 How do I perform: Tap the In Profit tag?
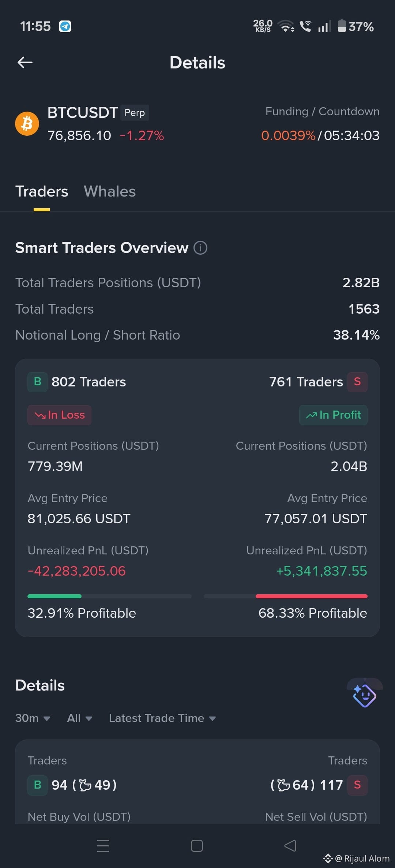(333, 415)
